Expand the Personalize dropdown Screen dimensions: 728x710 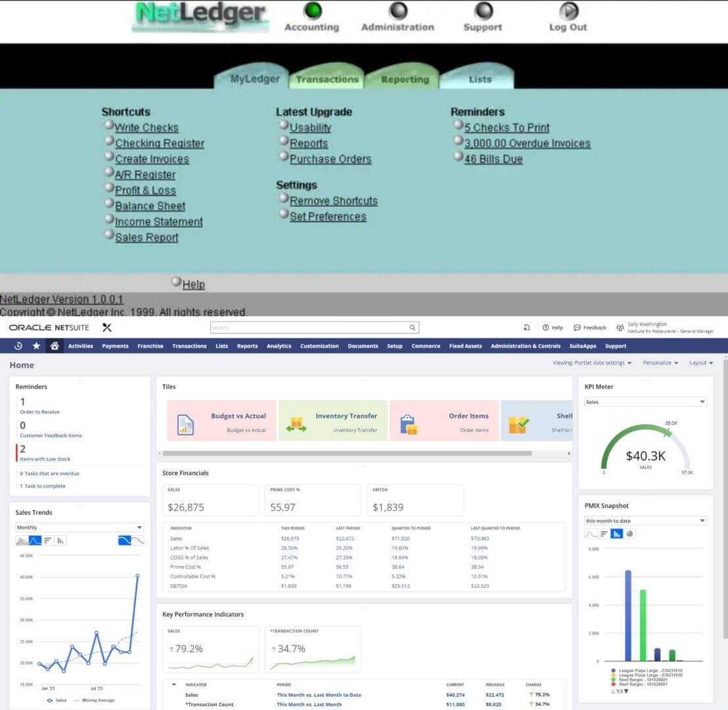coord(660,363)
